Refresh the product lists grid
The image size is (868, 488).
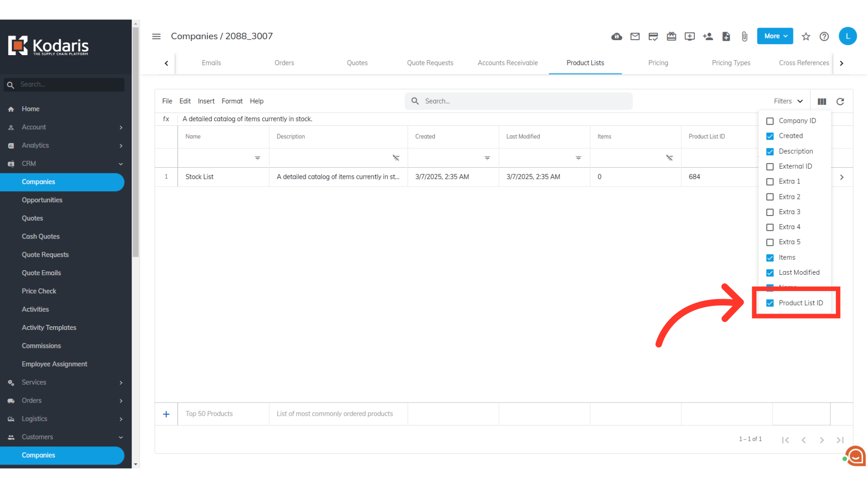click(840, 102)
